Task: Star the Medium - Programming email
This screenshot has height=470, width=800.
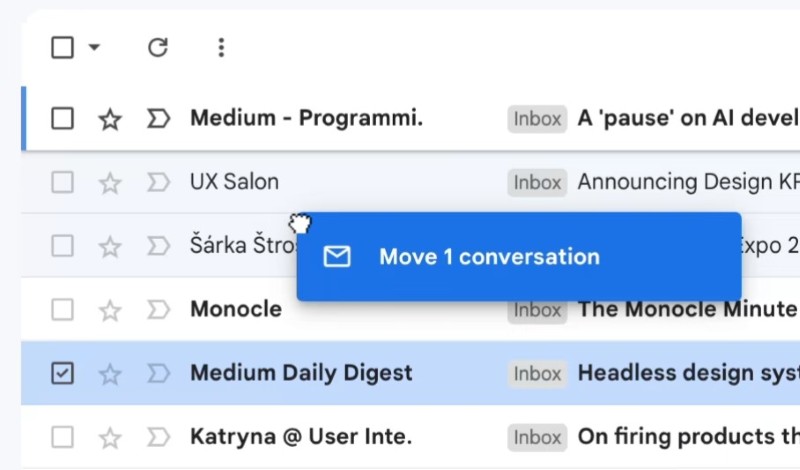Action: [x=110, y=119]
